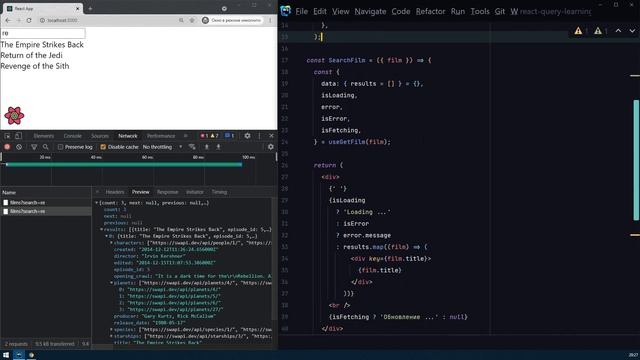Enable the Preserve log checkbox
Viewport: 640px width, 360px height.
[x=60, y=147]
